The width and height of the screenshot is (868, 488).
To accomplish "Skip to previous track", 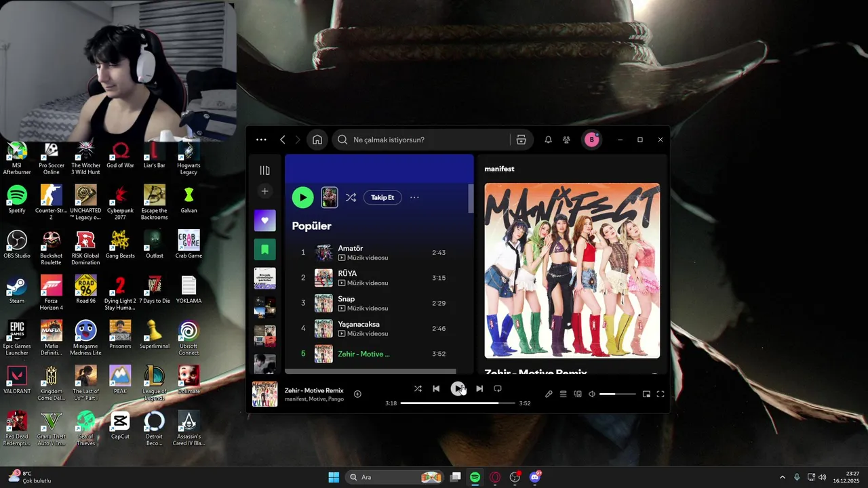I will pos(436,388).
